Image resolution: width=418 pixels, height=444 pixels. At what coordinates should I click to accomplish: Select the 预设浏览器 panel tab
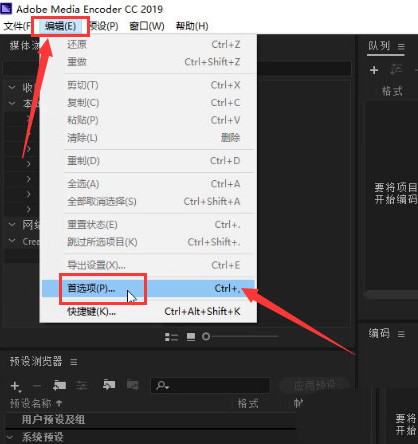(36, 361)
